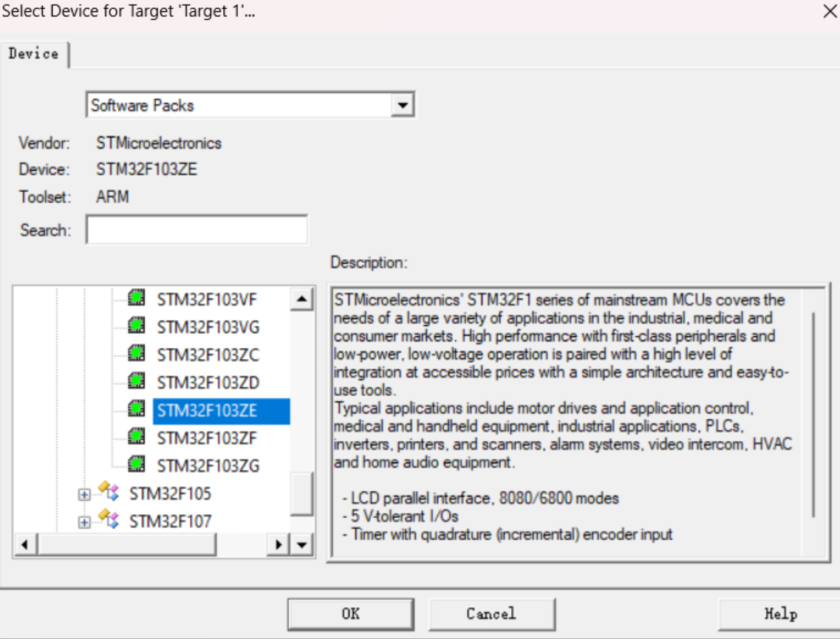Select STM32F103ZC in device tree
This screenshot has width=840, height=639.
click(x=208, y=355)
